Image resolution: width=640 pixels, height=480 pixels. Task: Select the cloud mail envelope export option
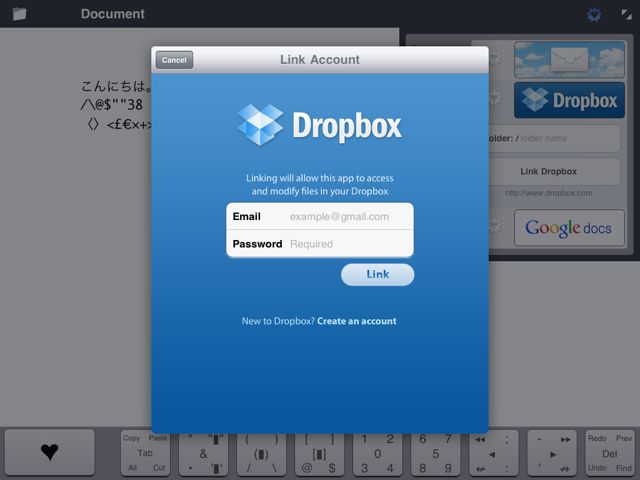tap(569, 60)
